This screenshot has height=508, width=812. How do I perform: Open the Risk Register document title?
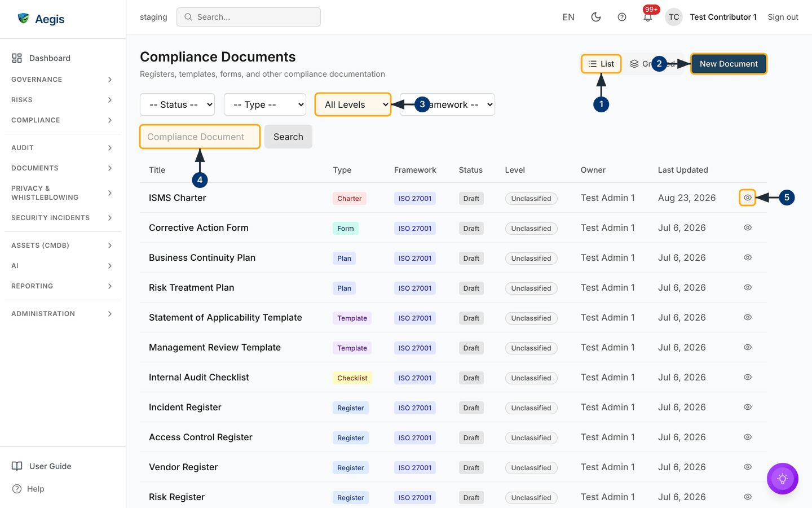point(177,497)
